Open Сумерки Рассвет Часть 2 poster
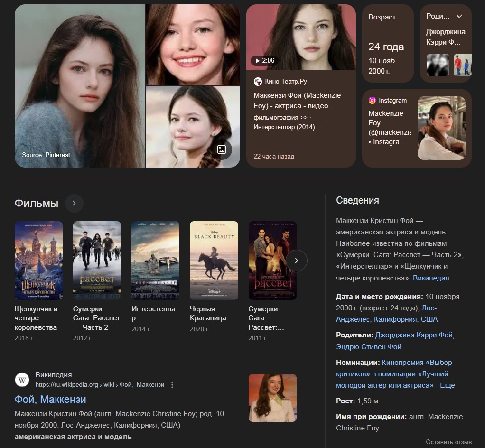 tap(97, 260)
